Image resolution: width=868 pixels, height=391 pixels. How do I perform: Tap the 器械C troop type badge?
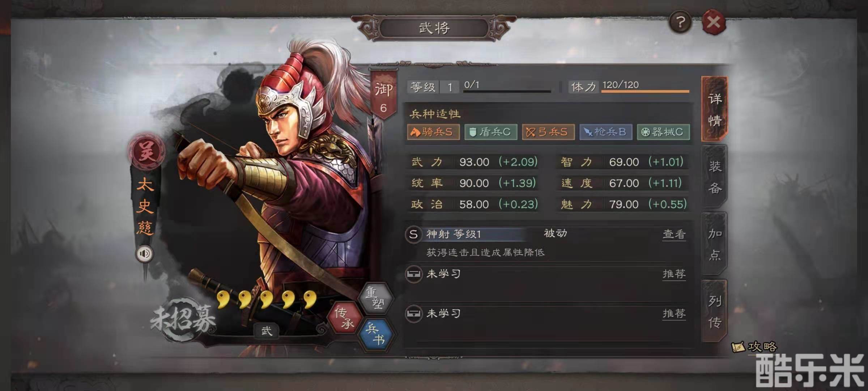(663, 132)
